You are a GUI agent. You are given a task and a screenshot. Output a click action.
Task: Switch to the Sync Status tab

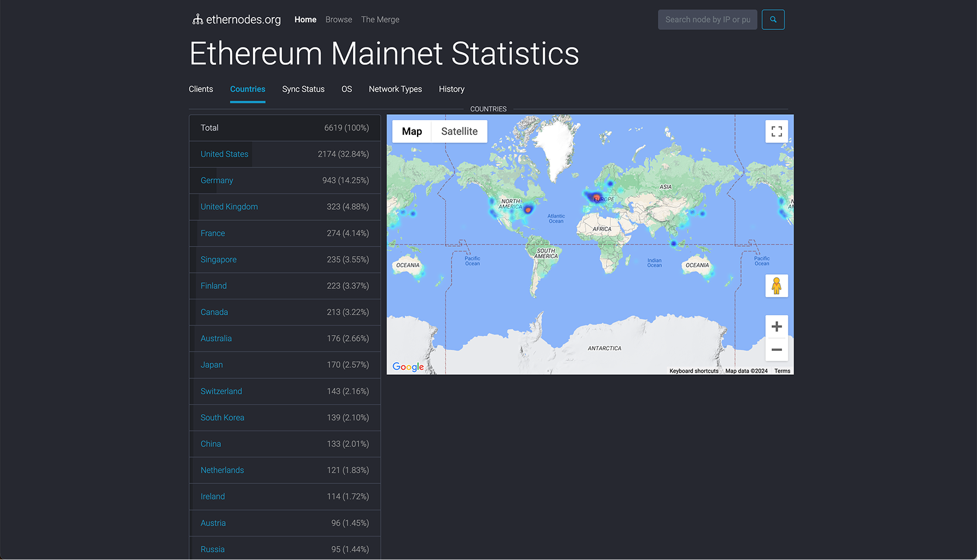303,89
